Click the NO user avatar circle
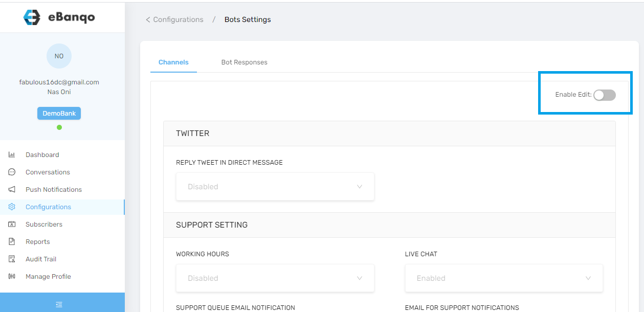This screenshot has width=644, height=312. point(59,56)
